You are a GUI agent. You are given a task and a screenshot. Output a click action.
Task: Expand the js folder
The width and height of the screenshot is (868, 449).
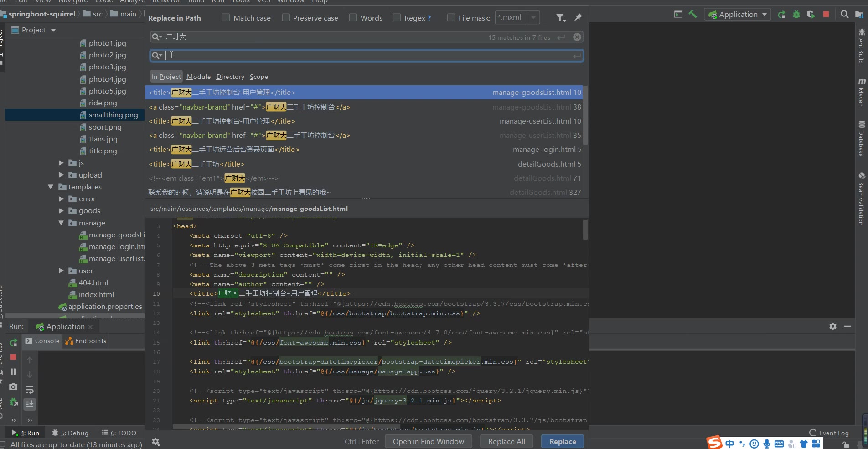(62, 163)
